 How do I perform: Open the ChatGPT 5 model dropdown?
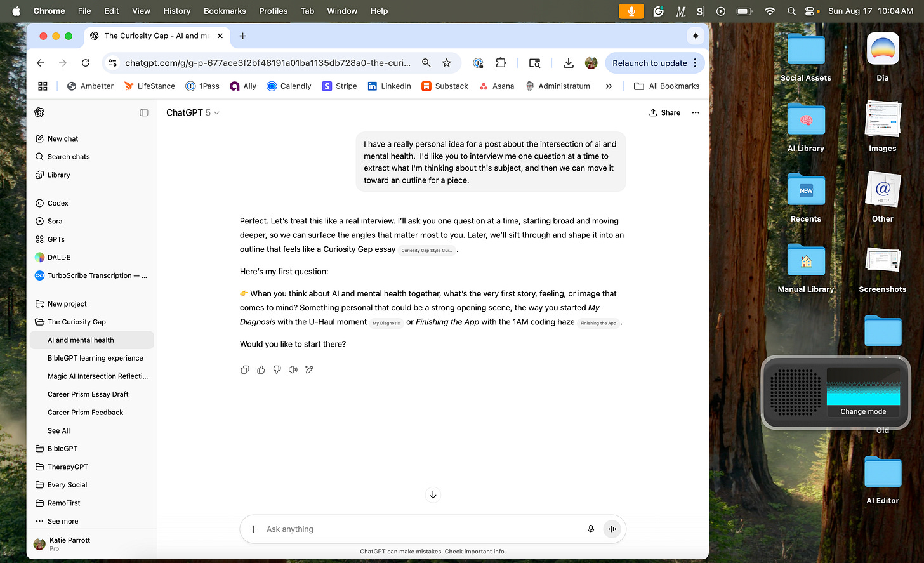click(193, 112)
